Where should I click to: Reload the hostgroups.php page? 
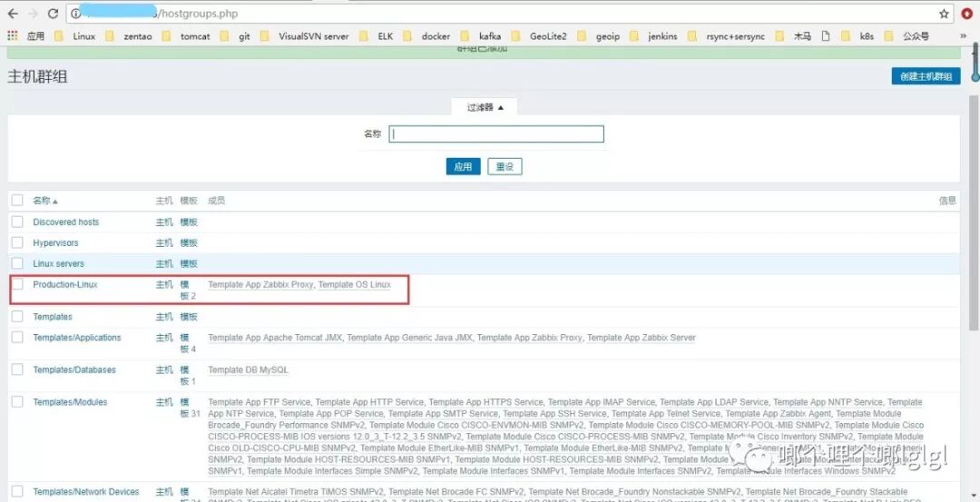pos(54,13)
